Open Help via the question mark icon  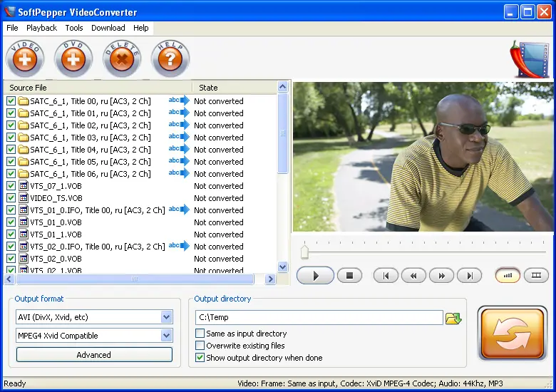pos(170,58)
